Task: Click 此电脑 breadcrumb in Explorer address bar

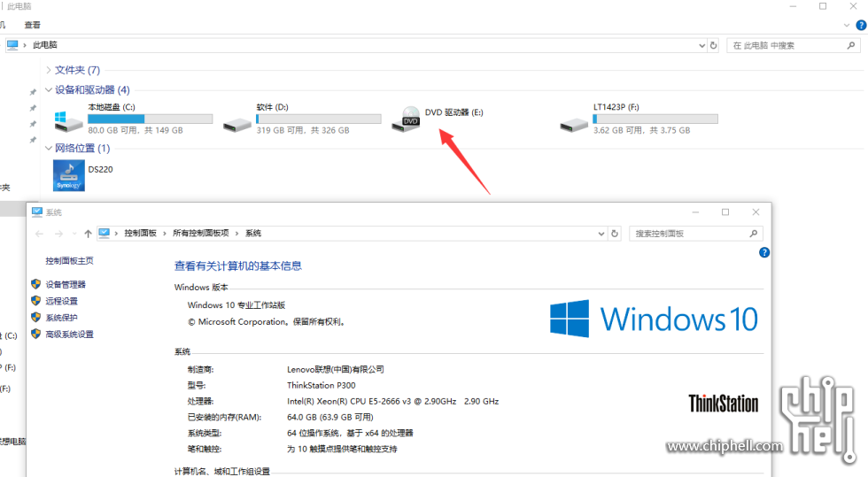Action: click(x=45, y=45)
